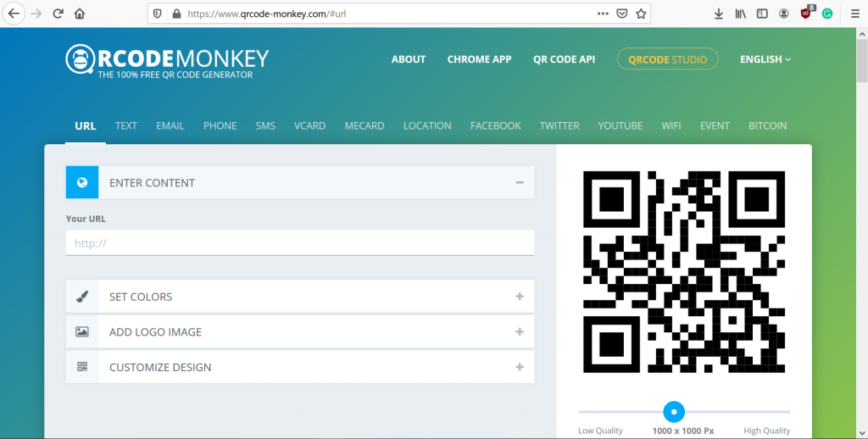Click the SET COLORS section title
The width and height of the screenshot is (868, 439).
click(x=141, y=297)
